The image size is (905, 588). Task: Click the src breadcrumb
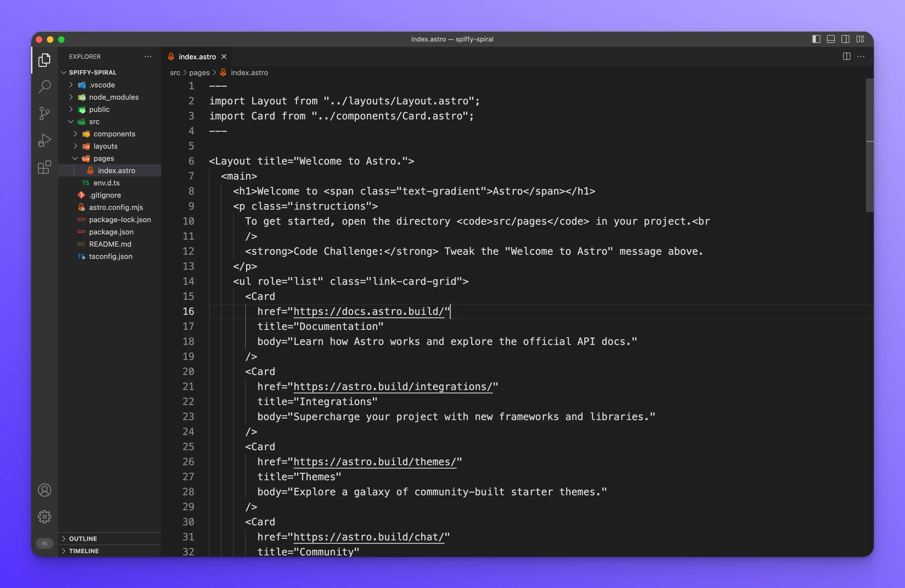tap(175, 73)
